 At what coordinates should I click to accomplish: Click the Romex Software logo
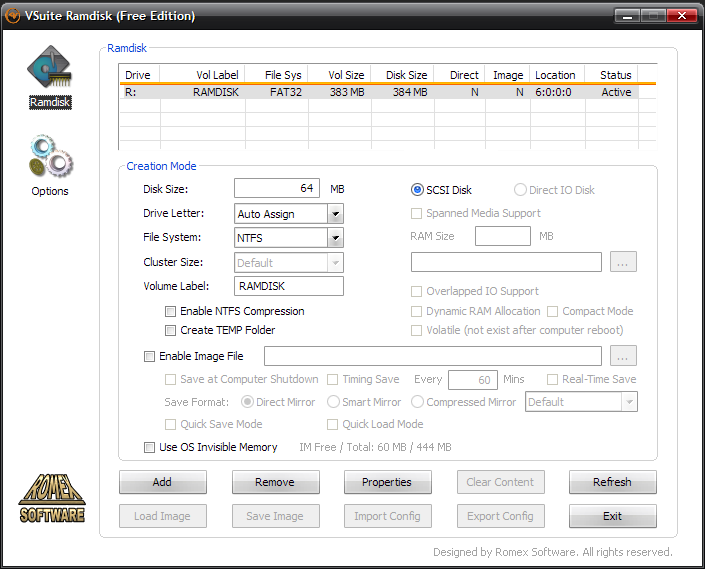[x=52, y=498]
